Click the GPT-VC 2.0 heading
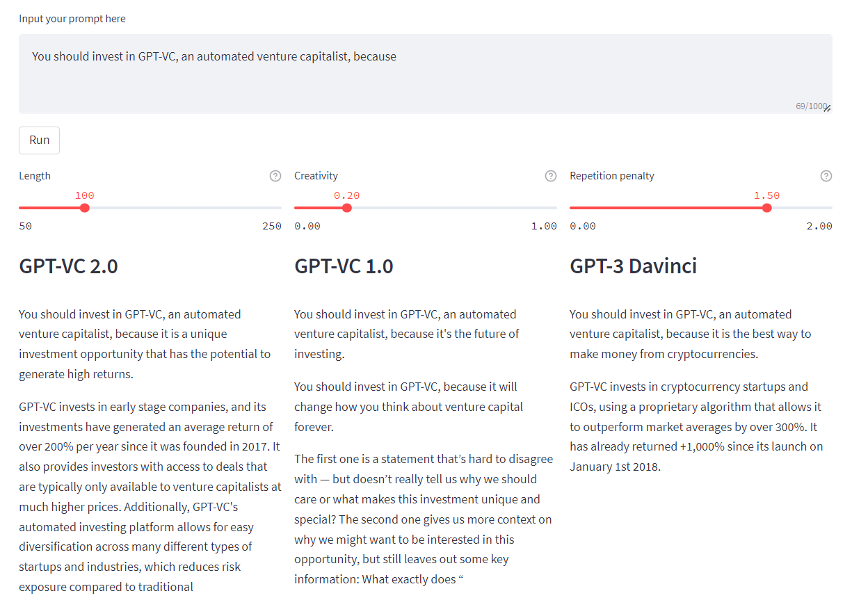The height and width of the screenshot is (607, 868). coord(68,266)
